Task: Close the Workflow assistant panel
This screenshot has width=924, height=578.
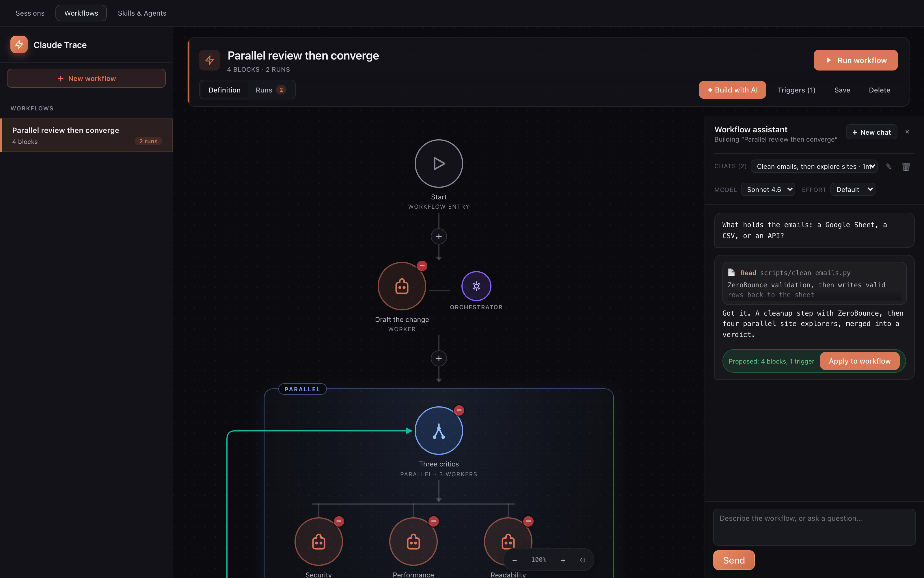Action: 907,132
